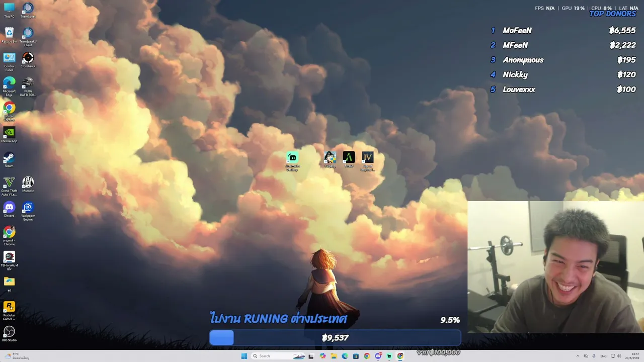The image size is (644, 362).
Task: Click the webcam overlay video
Action: (x=555, y=267)
